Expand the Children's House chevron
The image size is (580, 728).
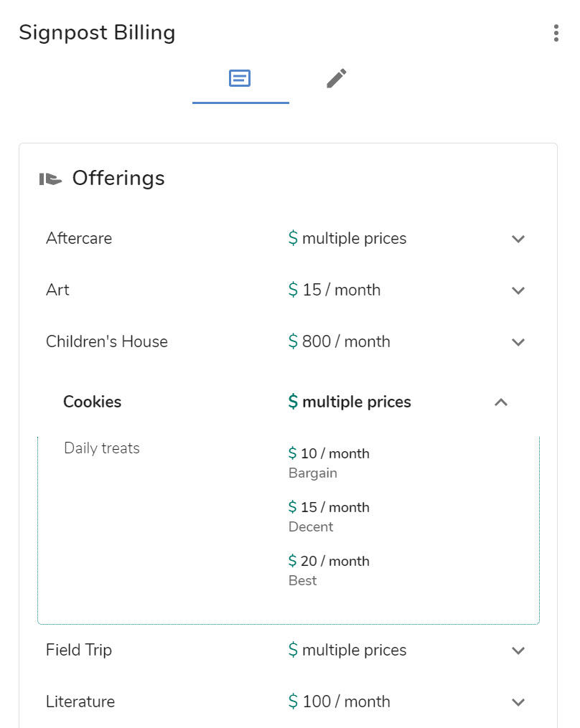click(x=518, y=342)
